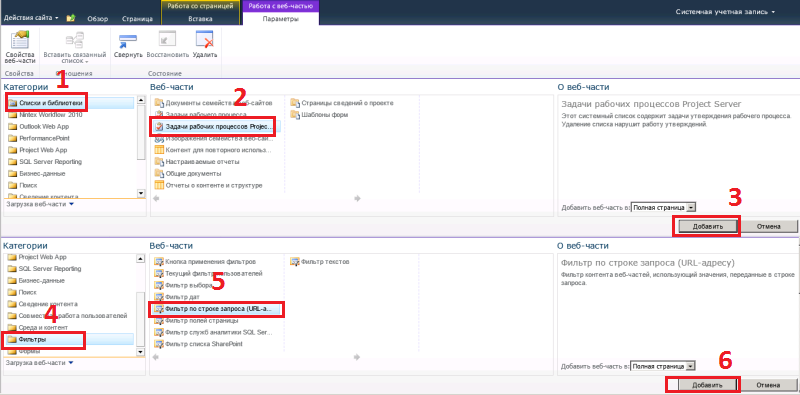
Task: Select the Фильтр дат web part
Action: click(x=177, y=297)
